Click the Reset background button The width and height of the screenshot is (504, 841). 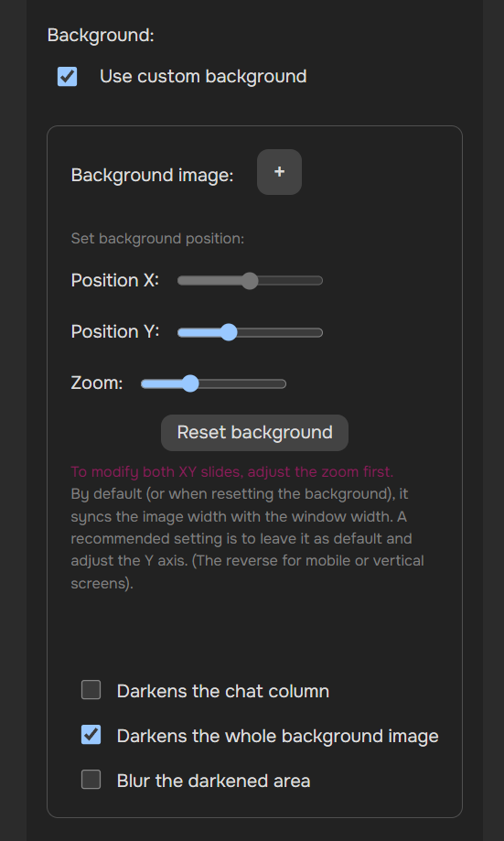(254, 432)
